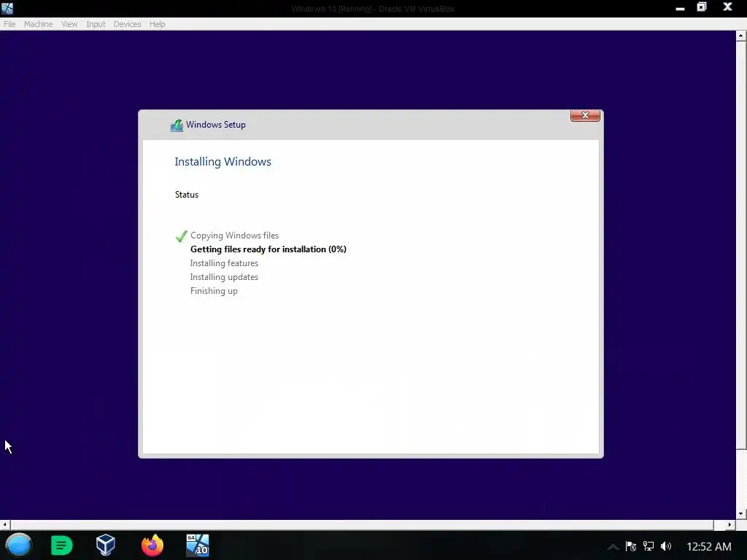
Task: Click the vertical scrollbar down arrow
Action: (741, 514)
